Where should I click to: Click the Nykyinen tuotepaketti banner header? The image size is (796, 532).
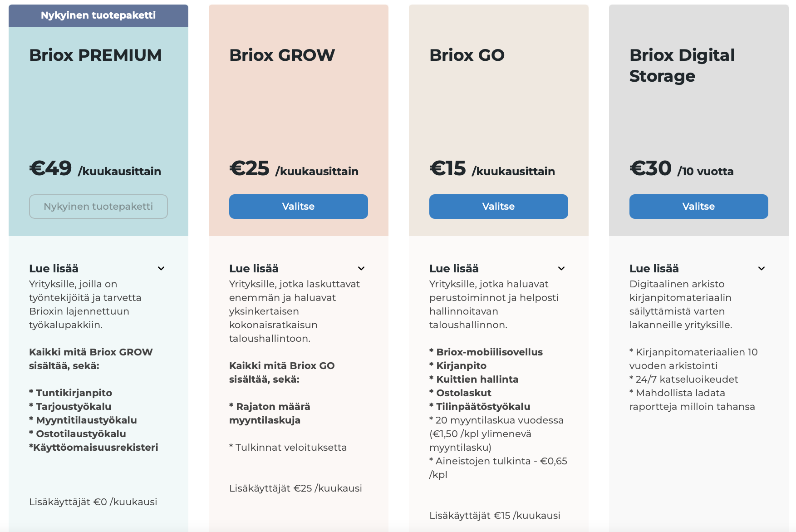(x=98, y=15)
